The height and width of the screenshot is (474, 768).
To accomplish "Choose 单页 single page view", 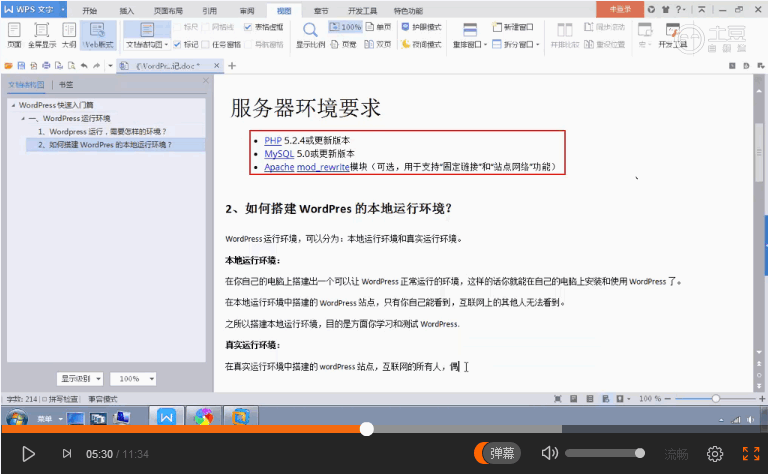I will click(x=378, y=27).
